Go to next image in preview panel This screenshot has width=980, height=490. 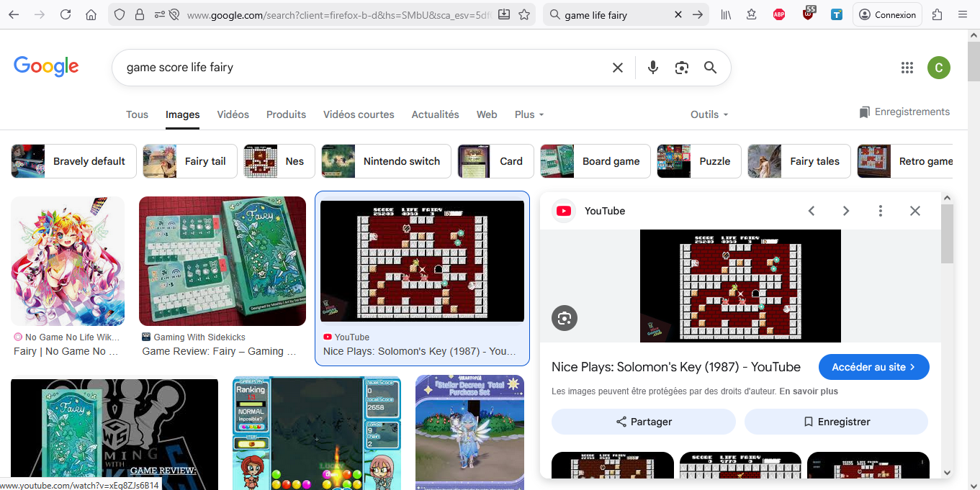[x=845, y=211]
